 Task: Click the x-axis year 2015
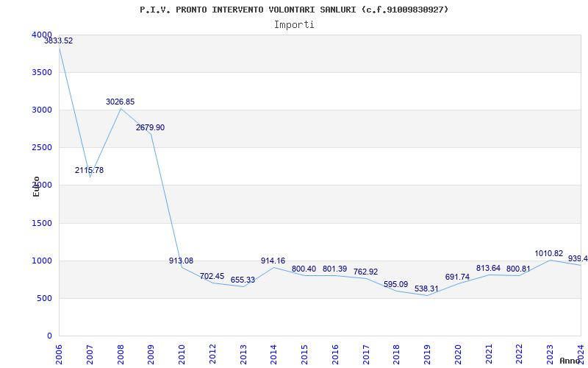pyautogui.click(x=304, y=355)
